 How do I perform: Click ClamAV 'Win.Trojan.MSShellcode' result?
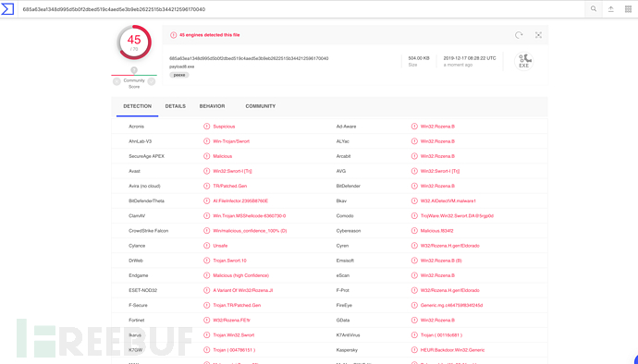pyautogui.click(x=250, y=216)
